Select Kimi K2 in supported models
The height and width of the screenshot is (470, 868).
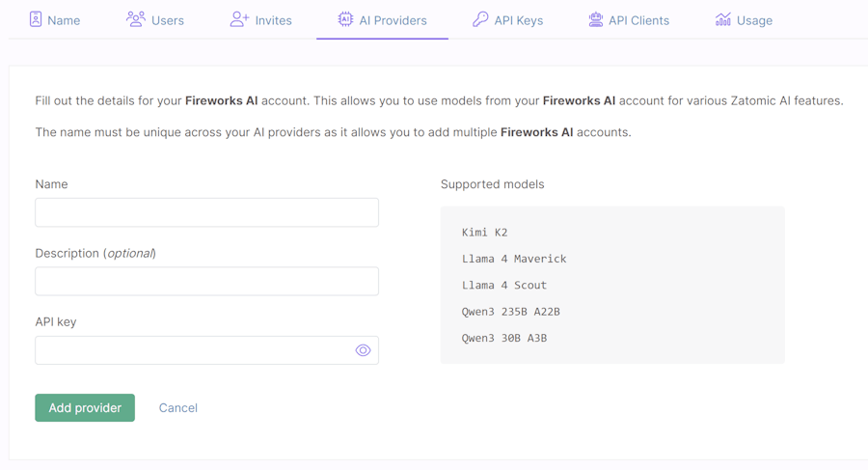pos(484,233)
